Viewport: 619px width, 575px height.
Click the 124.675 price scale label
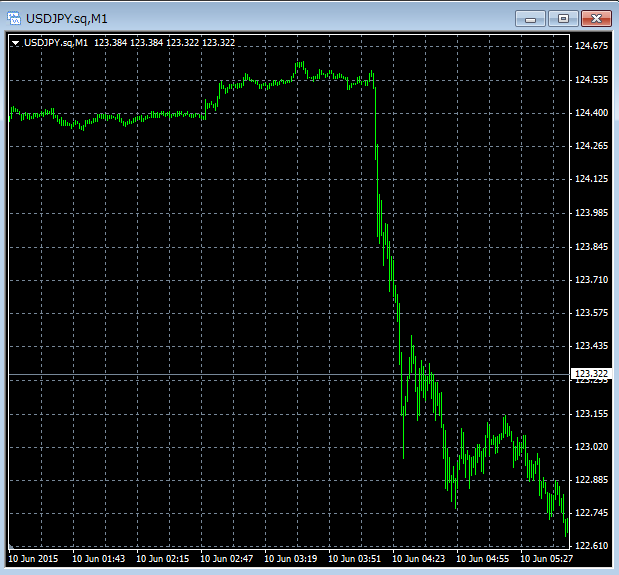click(589, 46)
